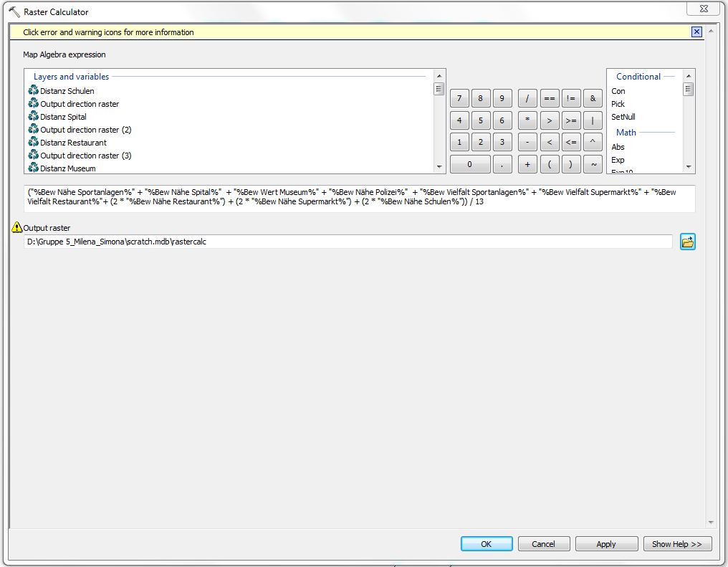Insert the Con conditional function
The width and height of the screenshot is (728, 567).
pyautogui.click(x=618, y=91)
